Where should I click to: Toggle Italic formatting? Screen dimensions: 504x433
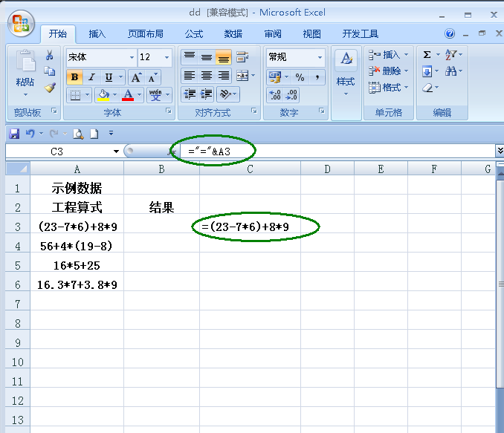(91, 77)
